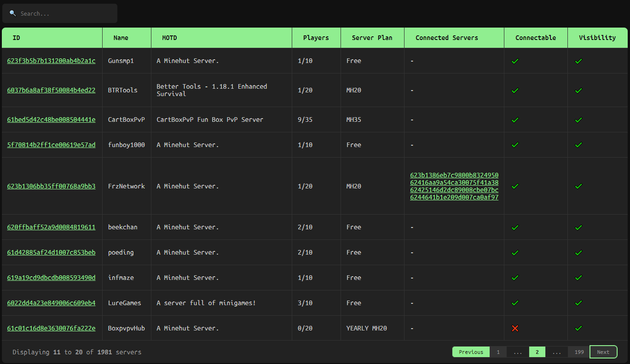Click Connectable checkmark for Gunsmp1 row
Screen dimensions: 630x364
pyautogui.click(x=515, y=61)
